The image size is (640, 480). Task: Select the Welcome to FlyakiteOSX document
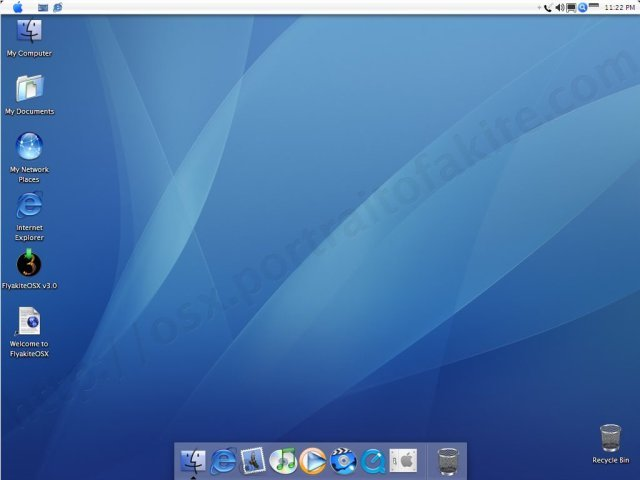pyautogui.click(x=29, y=321)
